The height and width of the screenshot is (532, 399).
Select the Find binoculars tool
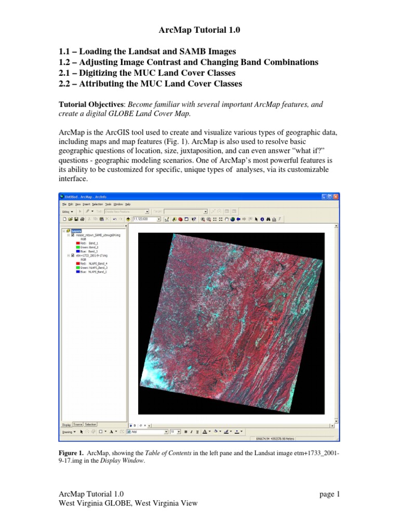click(x=268, y=219)
